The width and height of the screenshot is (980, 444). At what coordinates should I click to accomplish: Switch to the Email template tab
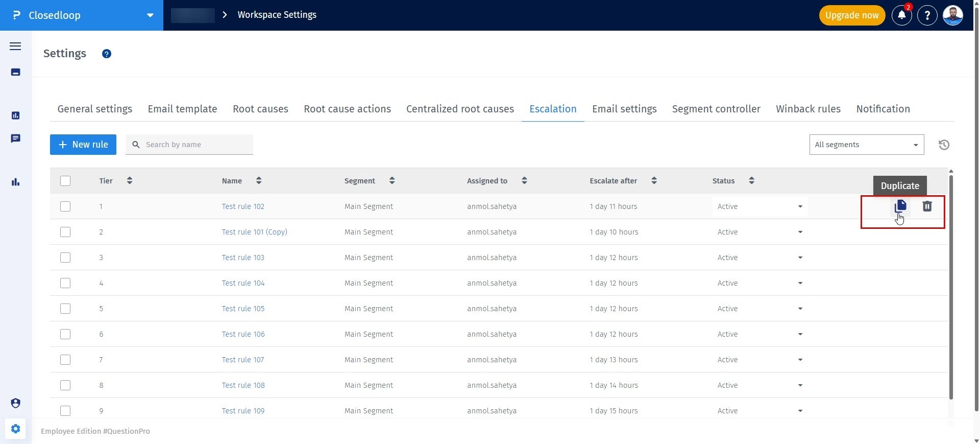pyautogui.click(x=182, y=109)
